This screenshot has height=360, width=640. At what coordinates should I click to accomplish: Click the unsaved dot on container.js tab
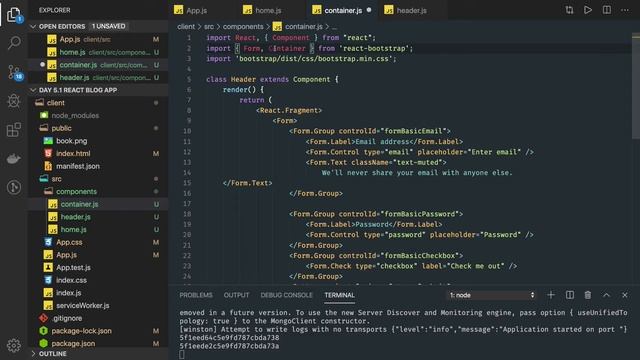coord(369,10)
